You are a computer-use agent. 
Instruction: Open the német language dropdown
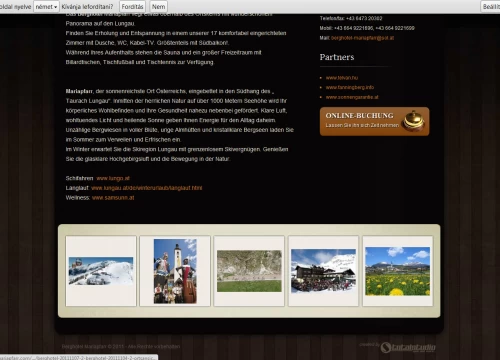(x=46, y=7)
